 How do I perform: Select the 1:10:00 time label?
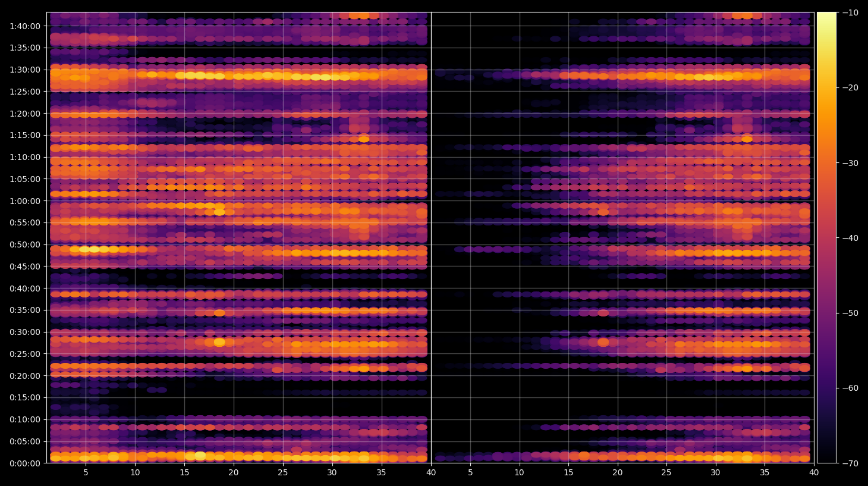[x=25, y=157]
